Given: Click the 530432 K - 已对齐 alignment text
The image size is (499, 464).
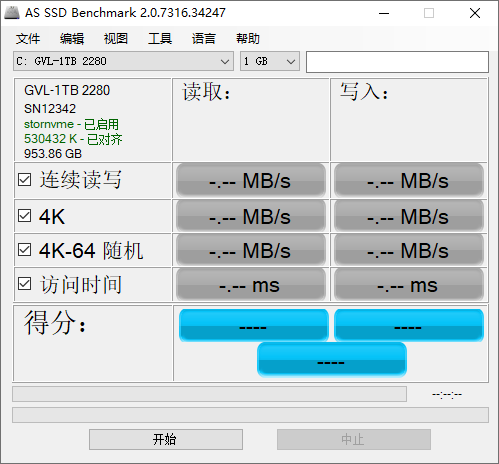Looking at the screenshot, I should pos(73,139).
